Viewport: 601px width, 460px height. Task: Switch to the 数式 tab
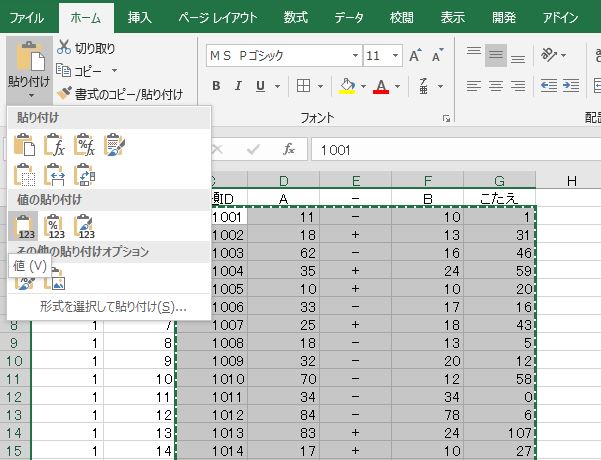coord(296,18)
